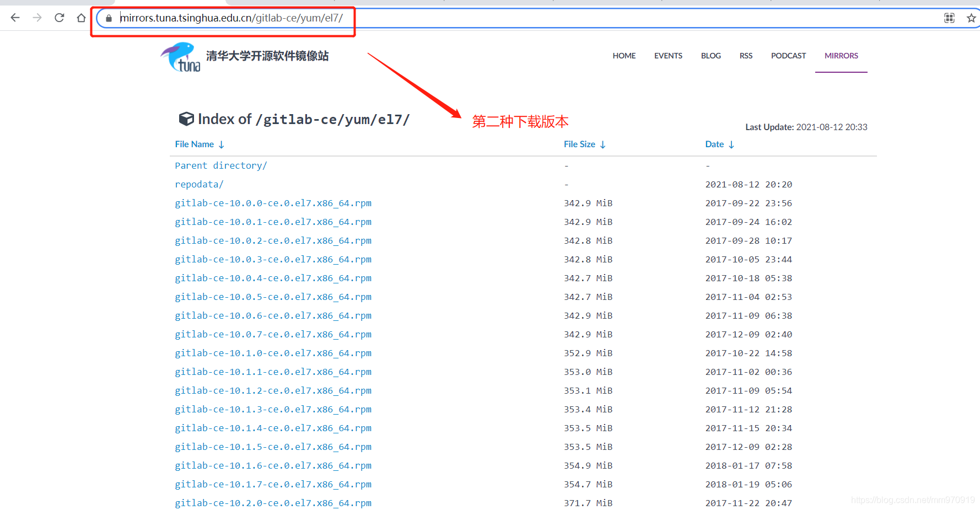The width and height of the screenshot is (980, 510).
Task: Download gitlab-ce-10.0.1-ce.0.el7.x86_64.rpm
Action: (x=273, y=222)
